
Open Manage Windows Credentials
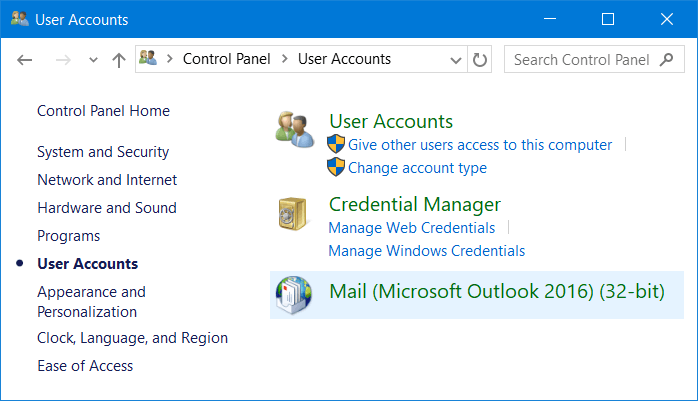(426, 251)
